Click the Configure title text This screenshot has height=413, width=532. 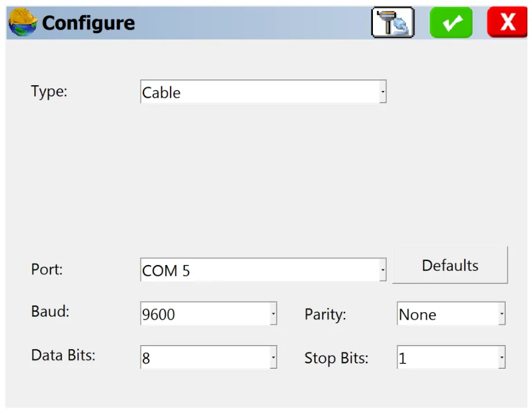[88, 23]
